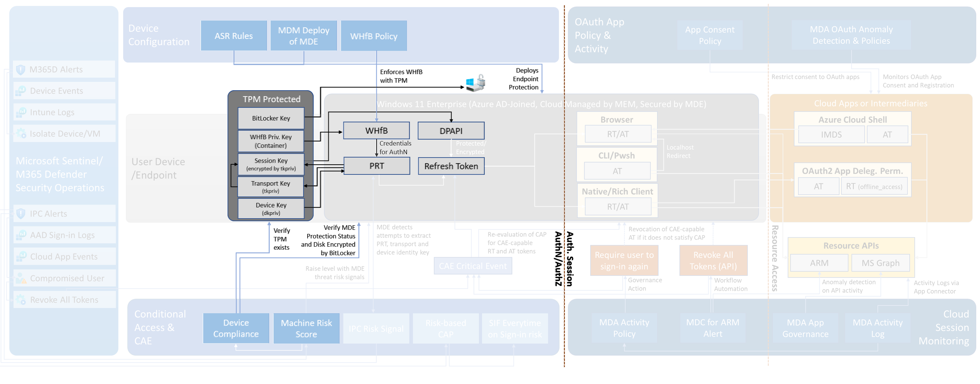The height and width of the screenshot is (384, 980).
Task: Click the Revoke All Tokens (API) box
Action: click(713, 260)
